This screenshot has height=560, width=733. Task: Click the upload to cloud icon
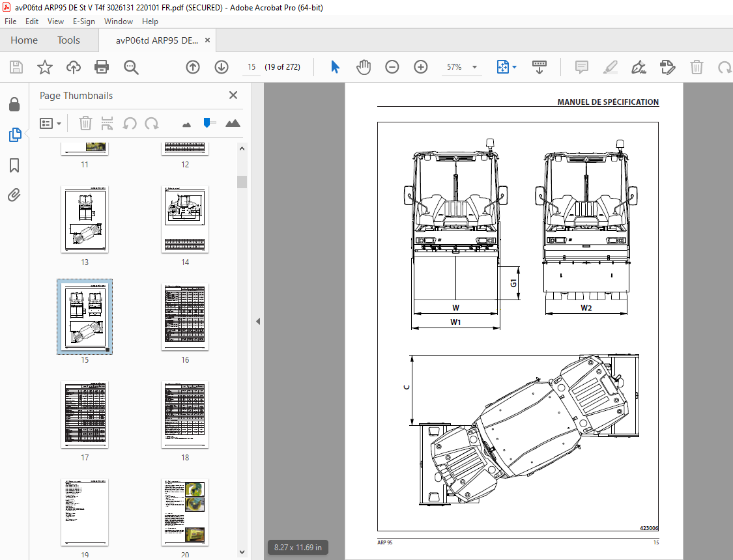coord(74,67)
